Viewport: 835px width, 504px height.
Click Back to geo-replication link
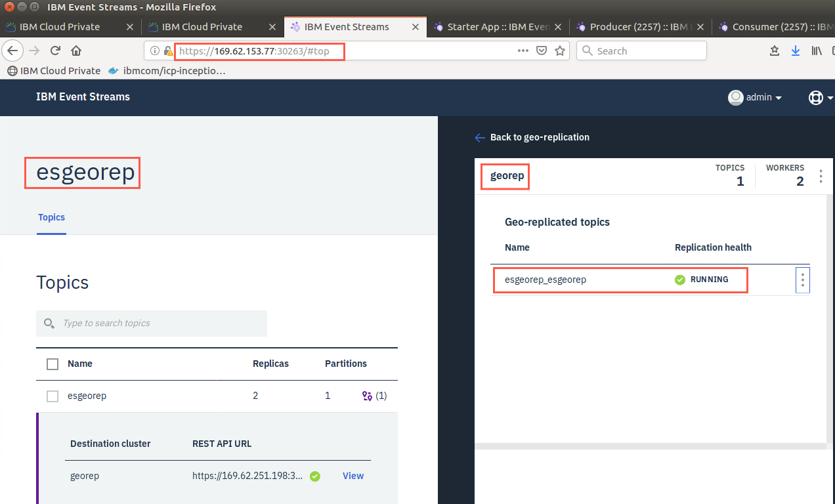click(540, 137)
